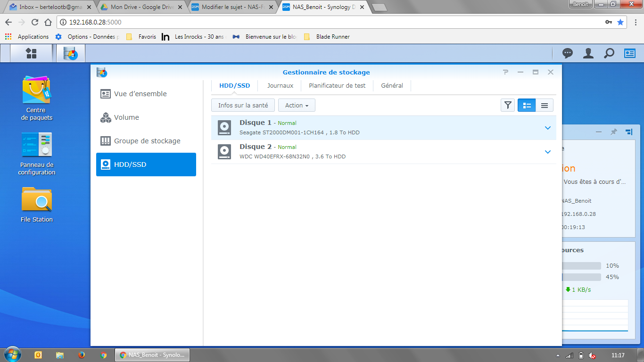Image resolution: width=644 pixels, height=362 pixels.
Task: Open Centre de paquets desktop icon
Action: pos(36,99)
